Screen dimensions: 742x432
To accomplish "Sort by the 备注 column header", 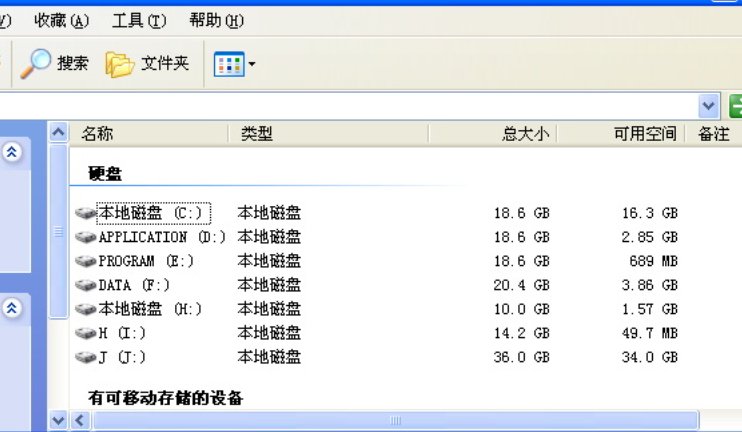I will pyautogui.click(x=714, y=134).
